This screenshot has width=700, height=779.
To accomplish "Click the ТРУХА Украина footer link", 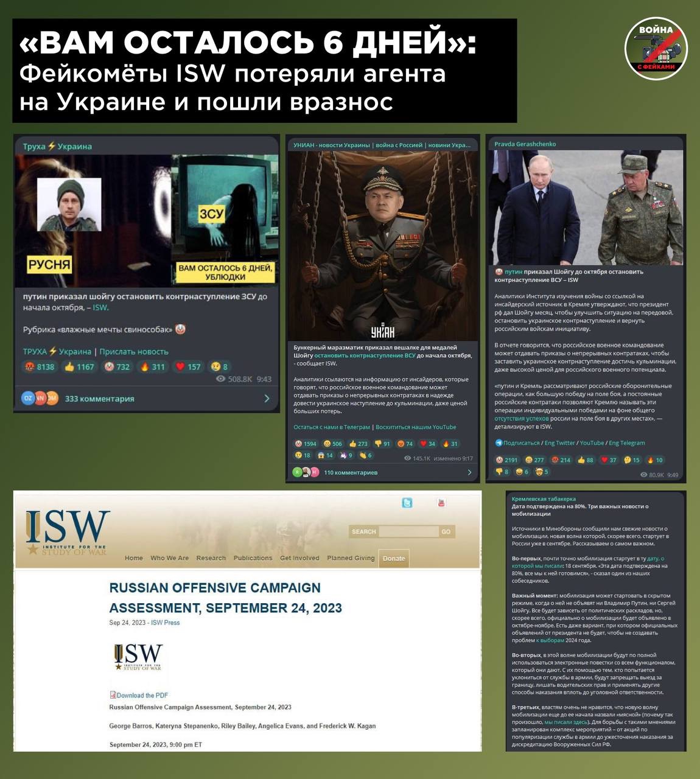I will (x=57, y=352).
